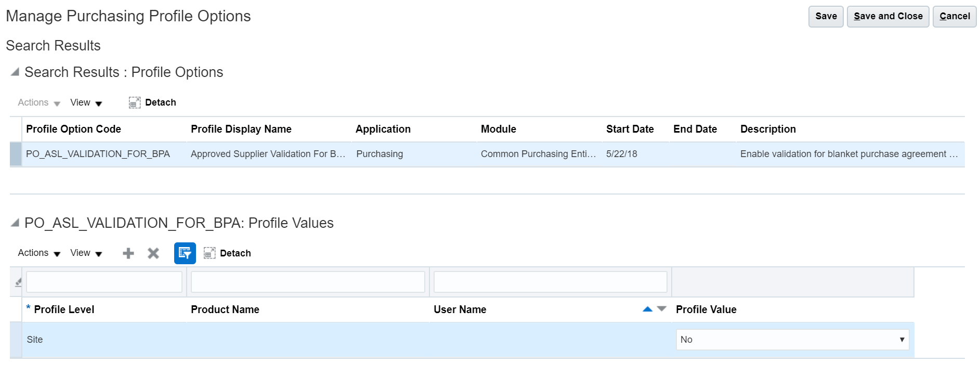980x375 pixels.
Task: Click the Approved Supplier Validation display name cell
Action: (x=268, y=154)
